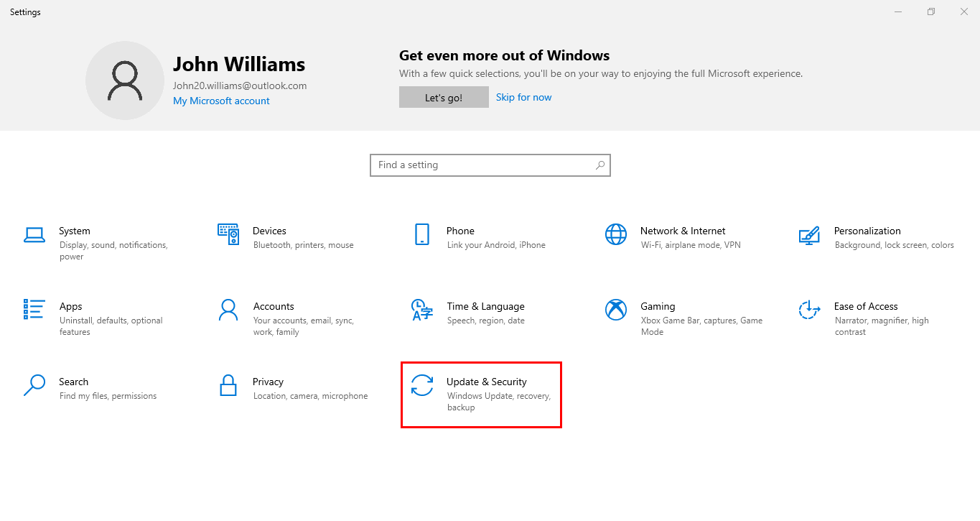Select the Phone heading
980x521 pixels.
[460, 231]
